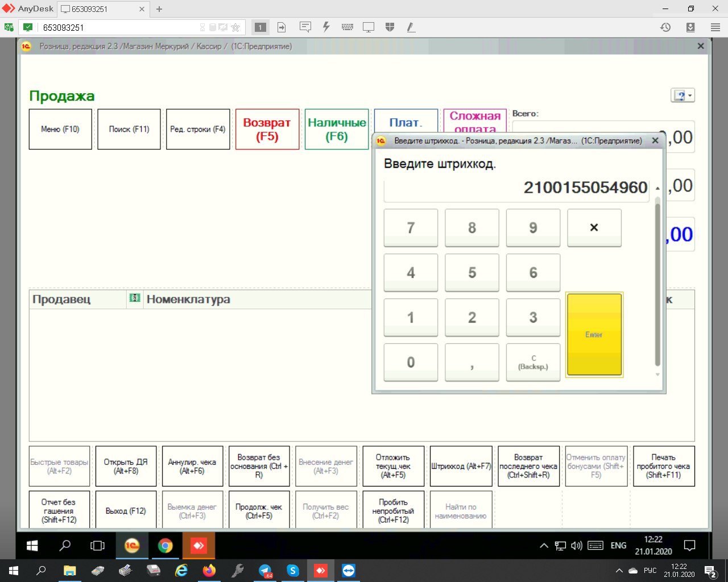Image resolution: width=728 pixels, height=582 pixels.
Task: Show hidden icons chevron in remote tray
Action: pyautogui.click(x=544, y=546)
